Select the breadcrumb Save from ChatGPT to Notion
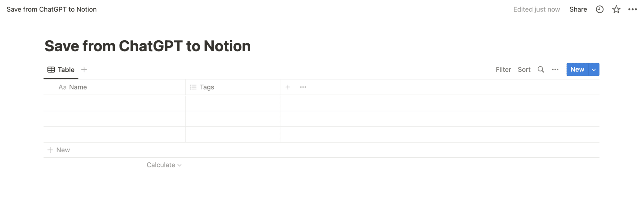This screenshot has height=203, width=644. coord(52,9)
